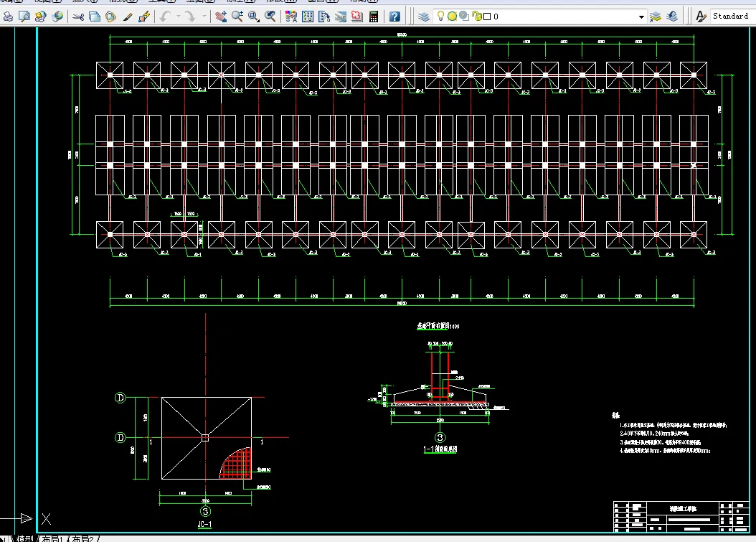Click the Zoom Realtime magnifier icon

(237, 17)
